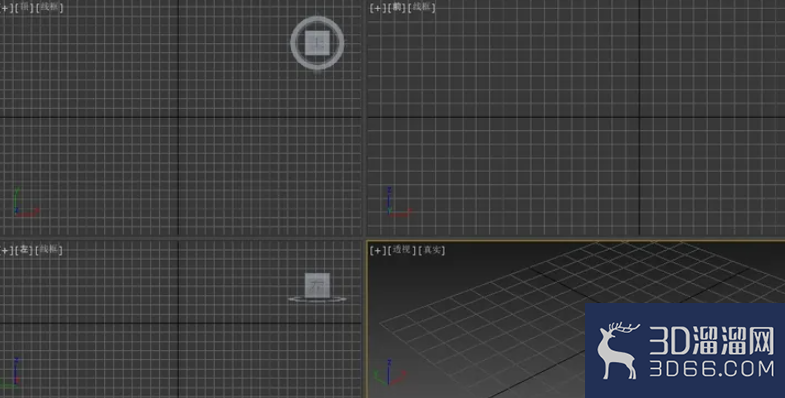Open the Left viewport's 线框 shading menu
The image size is (785, 398).
tap(50, 249)
